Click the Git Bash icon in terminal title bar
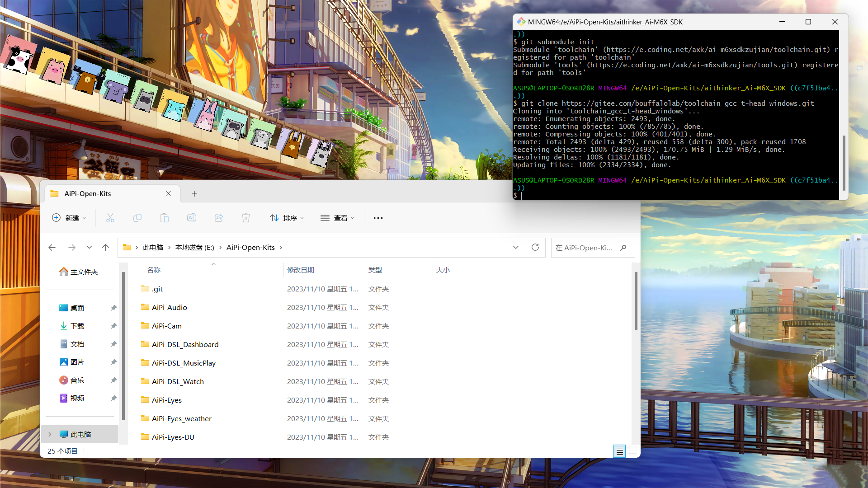 pyautogui.click(x=521, y=22)
